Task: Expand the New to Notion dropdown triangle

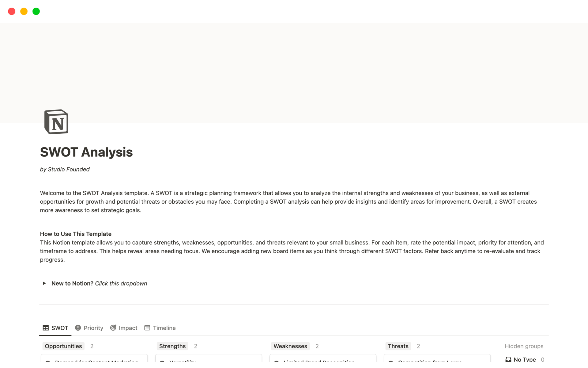Action: (x=44, y=283)
